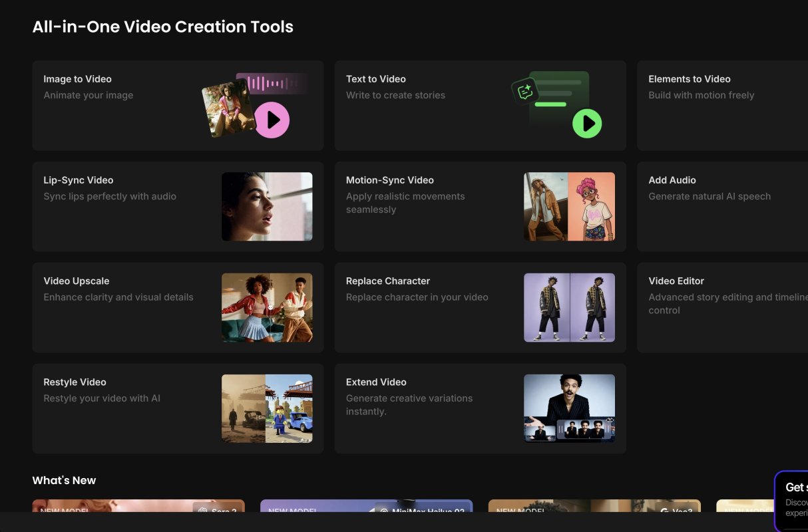
Task: Click the sparkle chat icon on Text to Video
Action: click(x=524, y=92)
